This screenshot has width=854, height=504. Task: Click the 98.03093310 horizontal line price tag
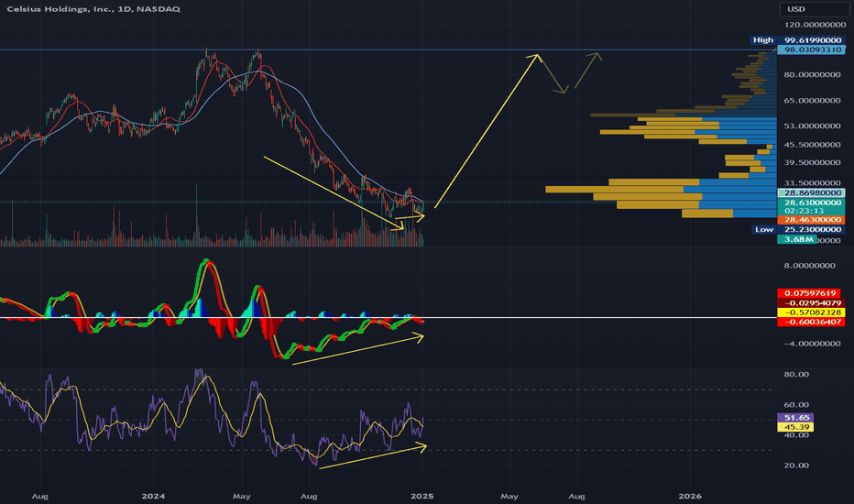[812, 49]
